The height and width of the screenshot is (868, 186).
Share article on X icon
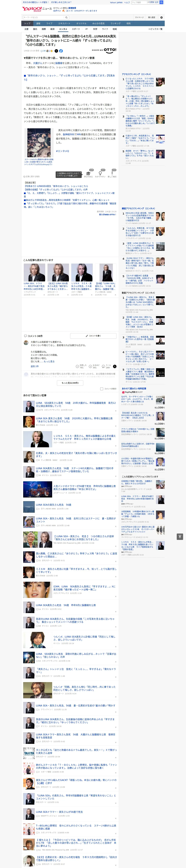56,51
